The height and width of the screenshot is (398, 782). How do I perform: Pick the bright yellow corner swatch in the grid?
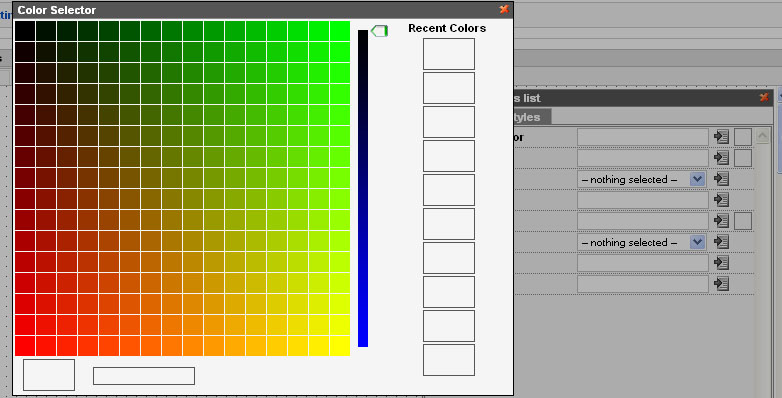coord(340,346)
